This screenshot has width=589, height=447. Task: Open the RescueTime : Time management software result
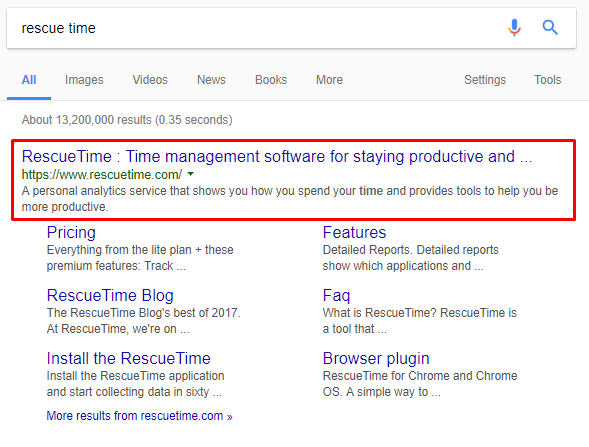(x=277, y=156)
